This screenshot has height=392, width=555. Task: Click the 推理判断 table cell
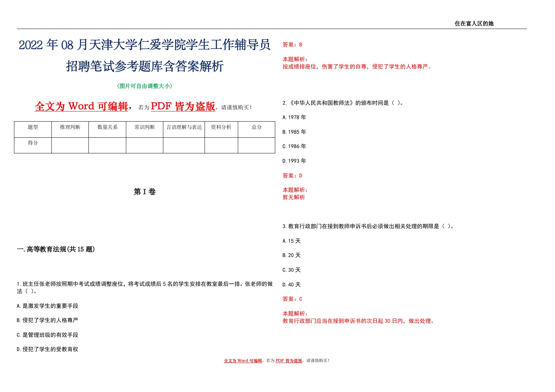[x=70, y=129]
